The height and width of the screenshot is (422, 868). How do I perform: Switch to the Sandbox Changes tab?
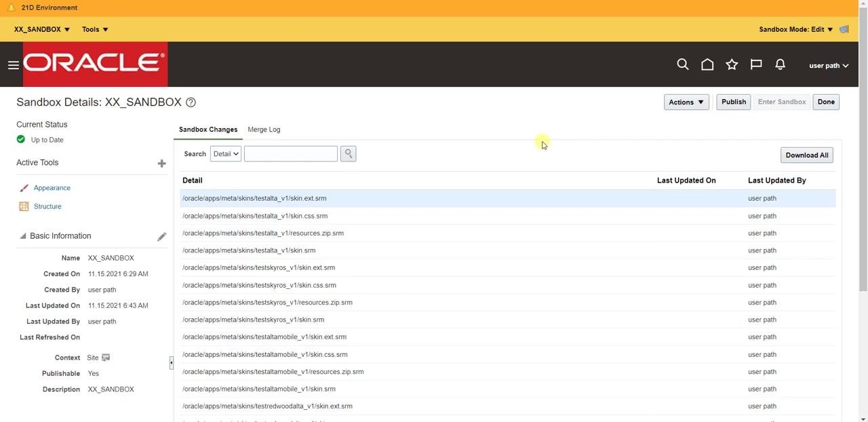click(x=208, y=130)
